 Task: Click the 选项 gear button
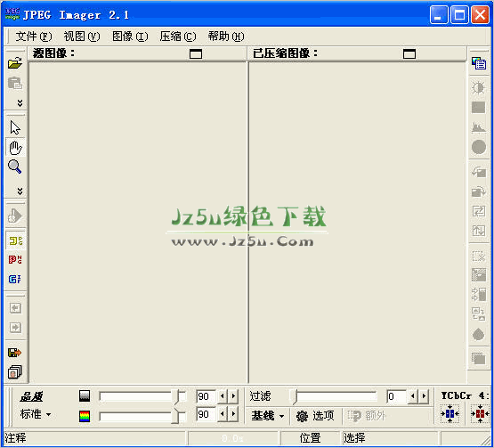coord(315,416)
